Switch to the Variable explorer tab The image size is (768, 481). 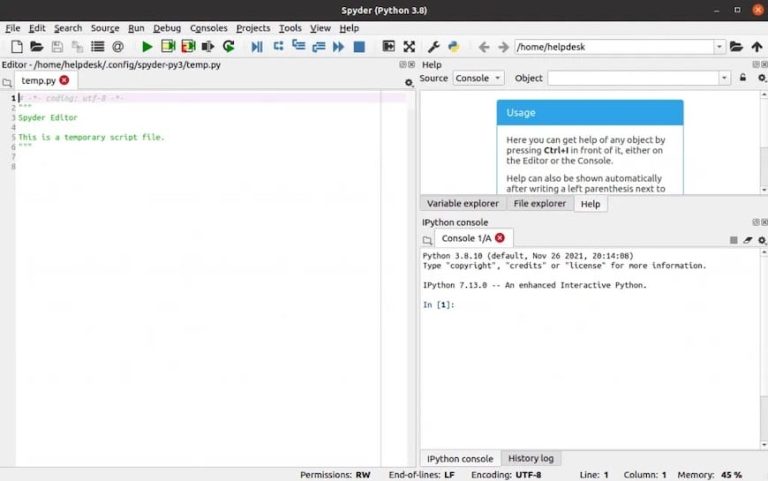pos(462,204)
